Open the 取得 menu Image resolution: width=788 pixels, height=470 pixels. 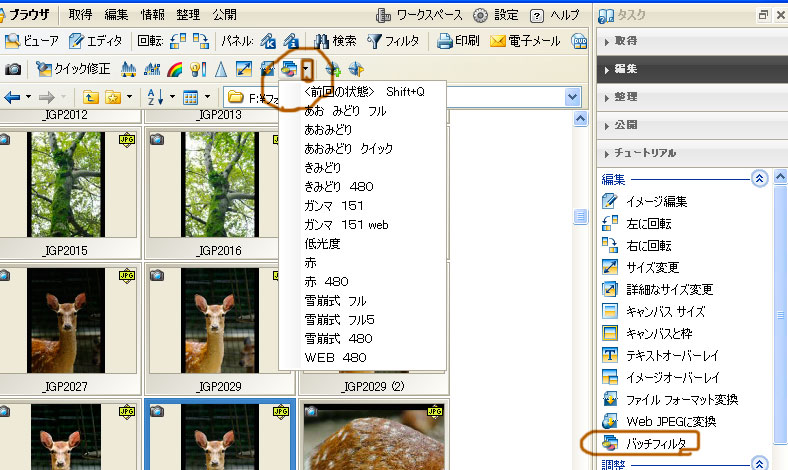tap(80, 15)
